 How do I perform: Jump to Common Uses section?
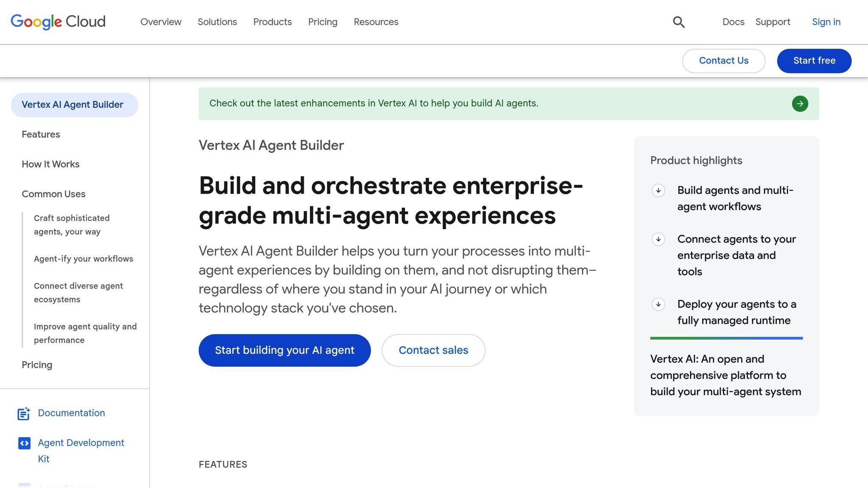tap(53, 194)
